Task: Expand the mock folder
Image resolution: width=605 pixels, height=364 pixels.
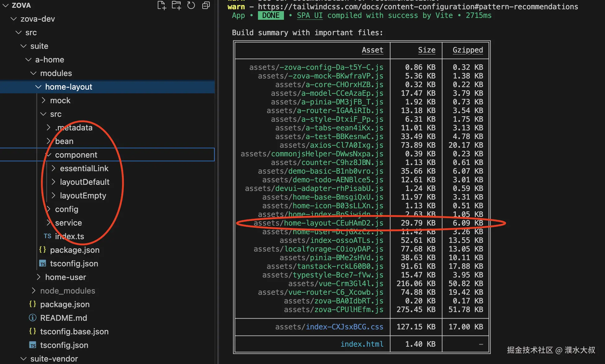Action: tap(60, 100)
